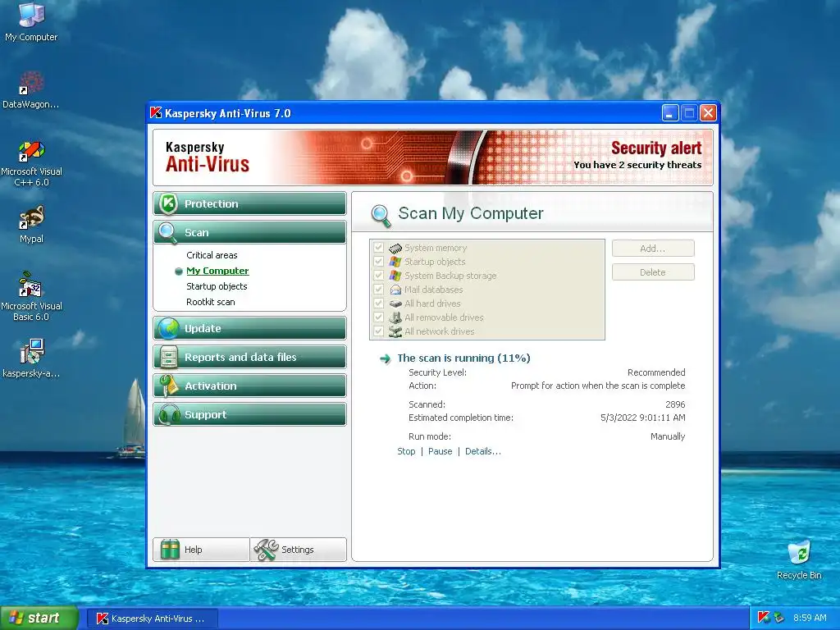The height and width of the screenshot is (630, 840).
Task: Click the Activation key icon
Action: pos(168,386)
